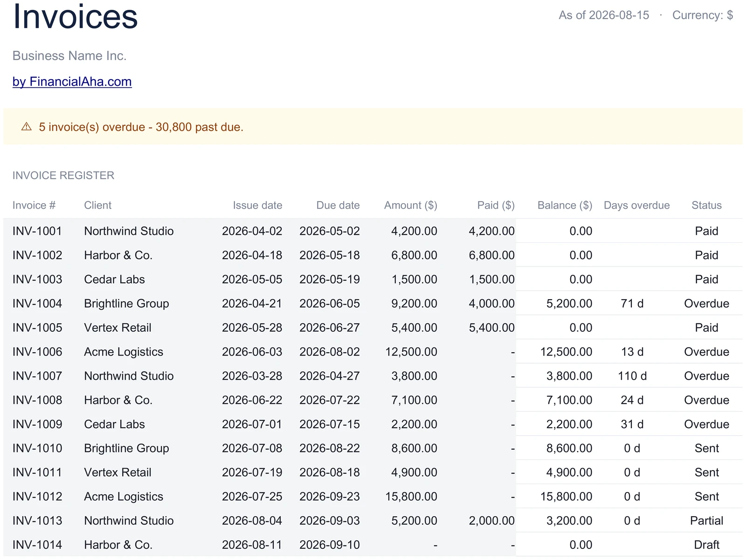746x560 pixels.
Task: Click amount 15,800.00 in the Amount column
Action: pos(411,497)
